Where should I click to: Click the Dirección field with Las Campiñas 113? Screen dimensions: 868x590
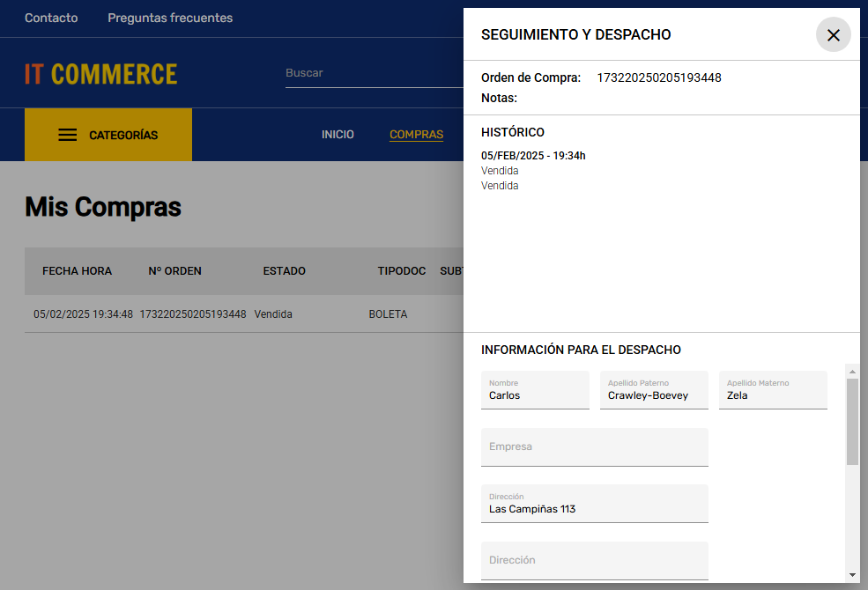[x=595, y=504]
